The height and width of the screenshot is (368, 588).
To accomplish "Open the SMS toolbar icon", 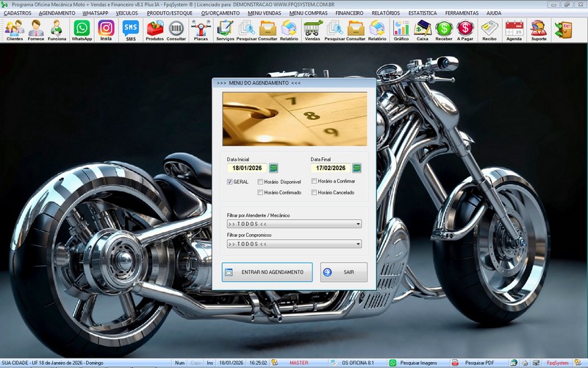I will click(131, 30).
